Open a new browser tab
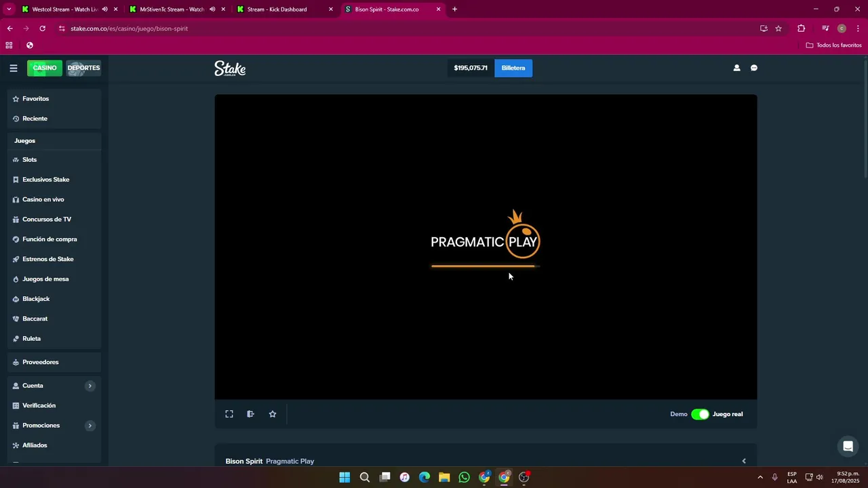This screenshot has height=488, width=868. (x=454, y=9)
